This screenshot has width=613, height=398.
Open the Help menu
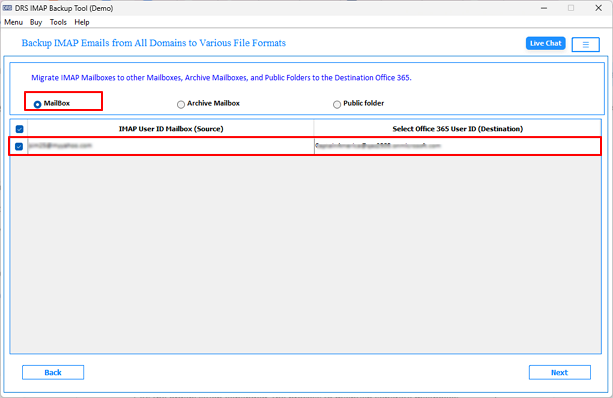82,22
